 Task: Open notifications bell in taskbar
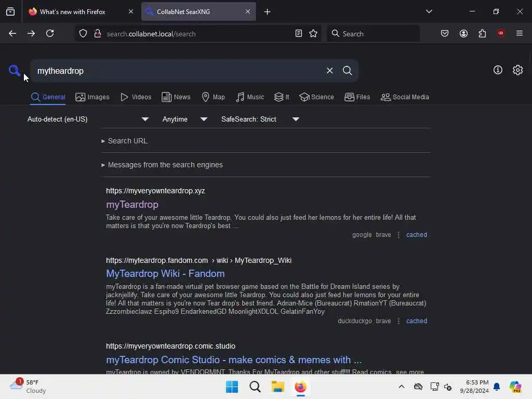tap(497, 387)
